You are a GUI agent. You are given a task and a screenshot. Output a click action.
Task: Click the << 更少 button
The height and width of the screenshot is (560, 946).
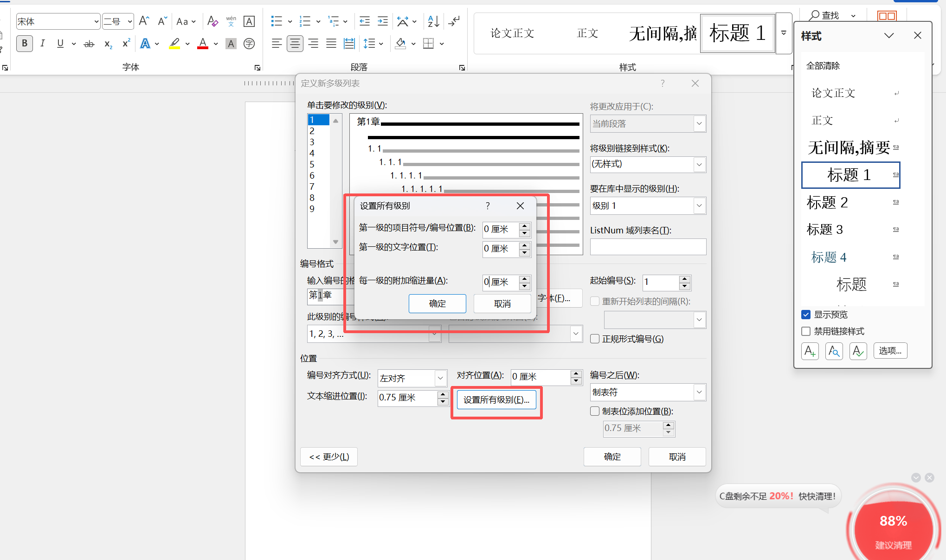pos(329,457)
